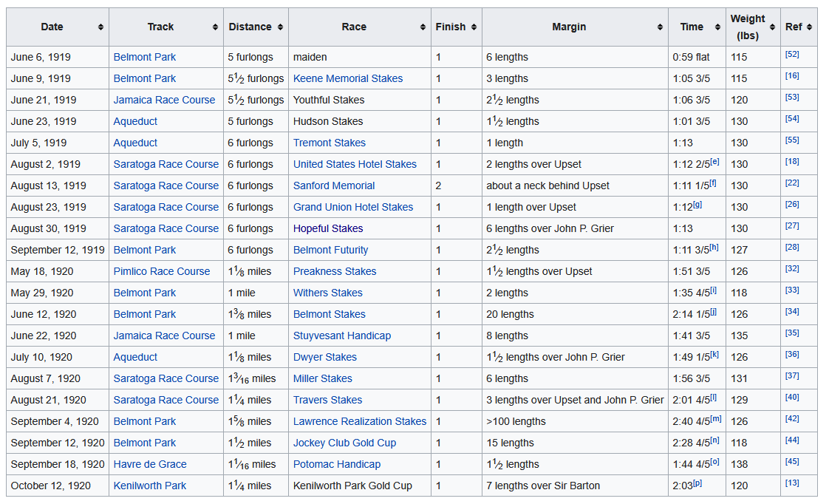Screen dimensions: 829x504
Task: Open footnote [m] beside time 2:40 4/5
Action: 716,418
